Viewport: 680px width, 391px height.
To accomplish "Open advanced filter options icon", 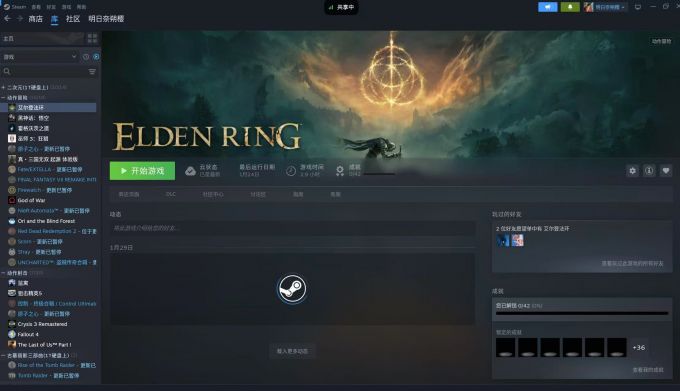I will coord(92,72).
